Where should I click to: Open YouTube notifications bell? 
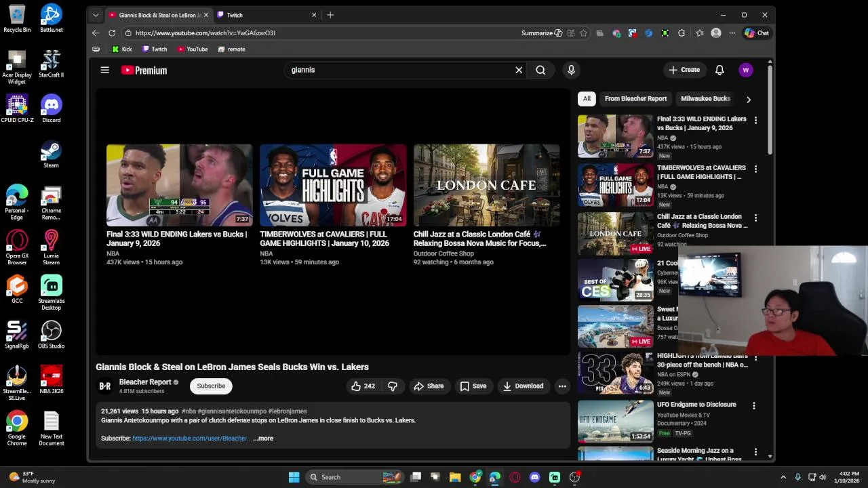click(x=719, y=70)
